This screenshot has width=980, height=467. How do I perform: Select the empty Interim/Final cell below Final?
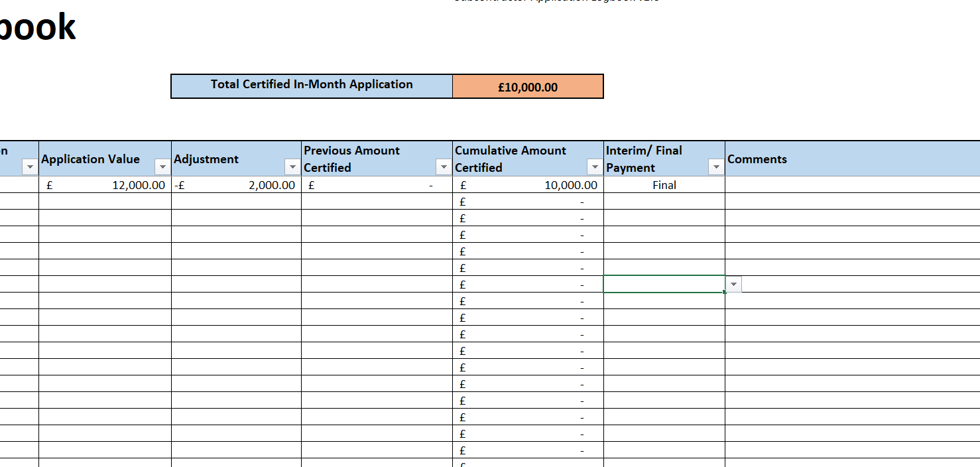tap(664, 202)
